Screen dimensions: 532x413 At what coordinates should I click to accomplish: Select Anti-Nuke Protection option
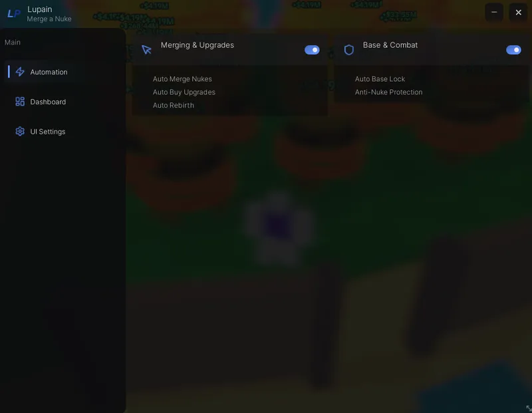pos(389,92)
